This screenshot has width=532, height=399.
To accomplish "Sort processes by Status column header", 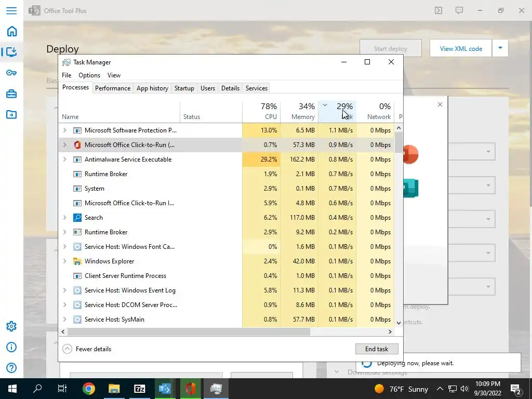I will pyautogui.click(x=211, y=112).
